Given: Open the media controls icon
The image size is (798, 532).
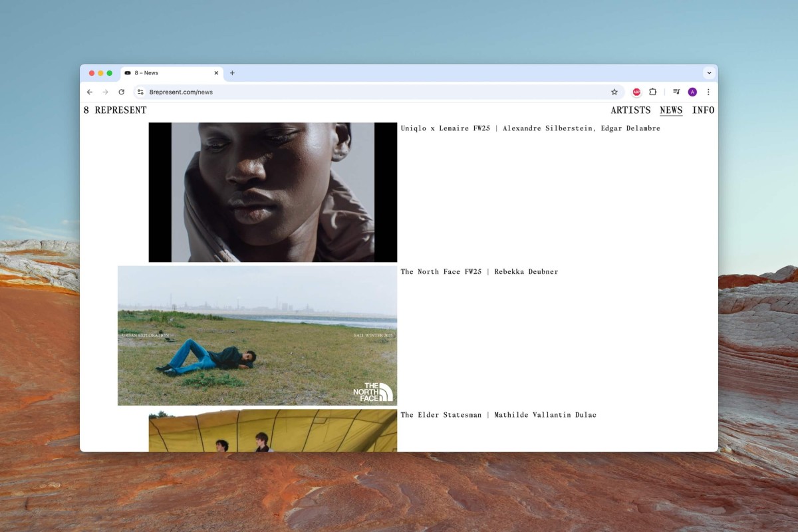Looking at the screenshot, I should (676, 92).
